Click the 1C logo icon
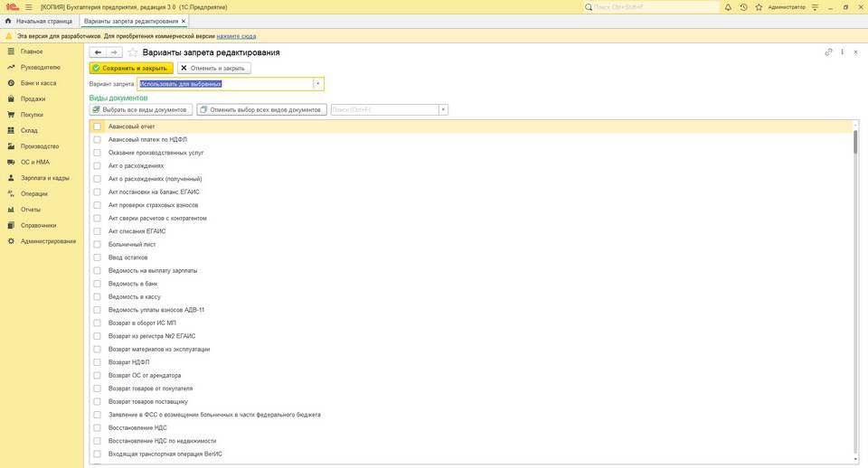 (12, 7)
